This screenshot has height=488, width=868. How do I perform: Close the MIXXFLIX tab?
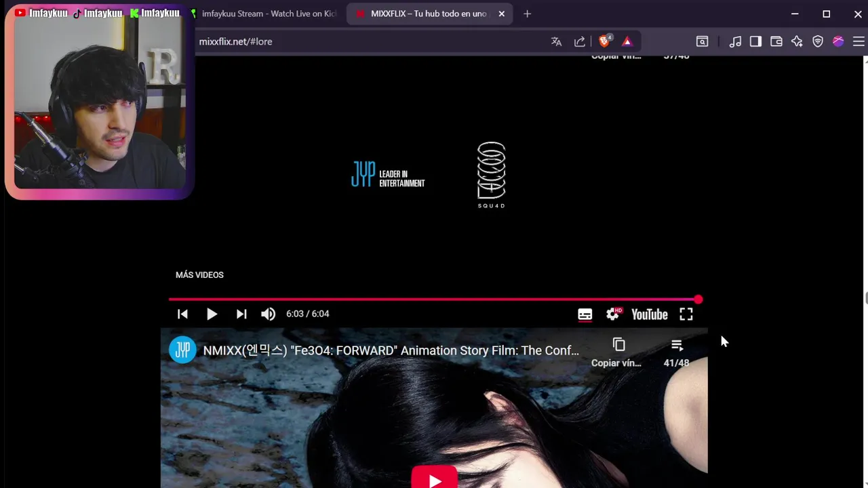pyautogui.click(x=502, y=14)
